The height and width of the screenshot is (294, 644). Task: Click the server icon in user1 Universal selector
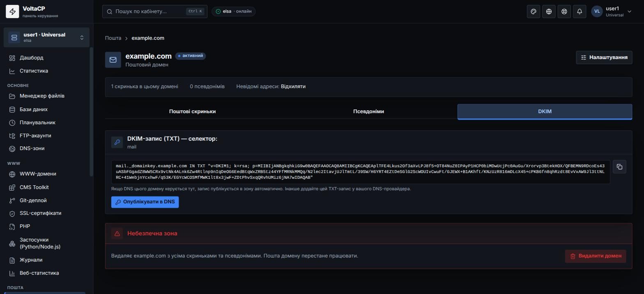coord(14,37)
